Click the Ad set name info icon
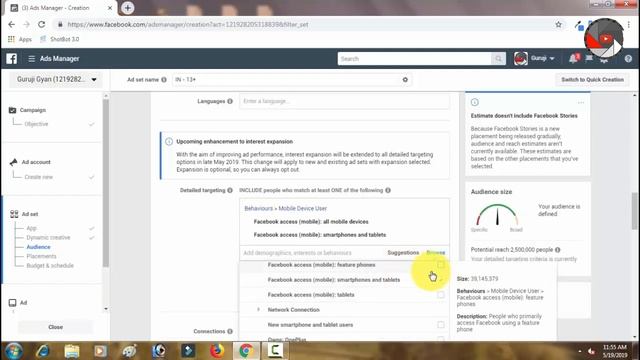Screen dimensions: 640x360 tap(164, 80)
